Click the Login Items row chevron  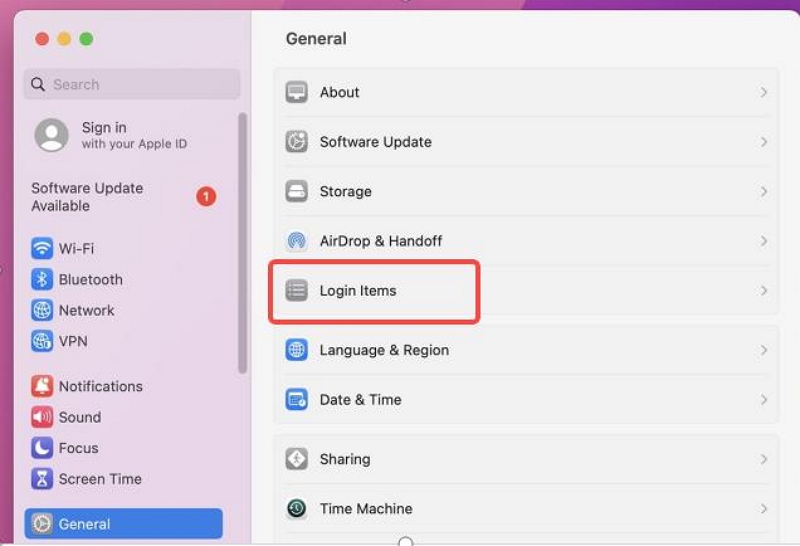click(x=763, y=290)
